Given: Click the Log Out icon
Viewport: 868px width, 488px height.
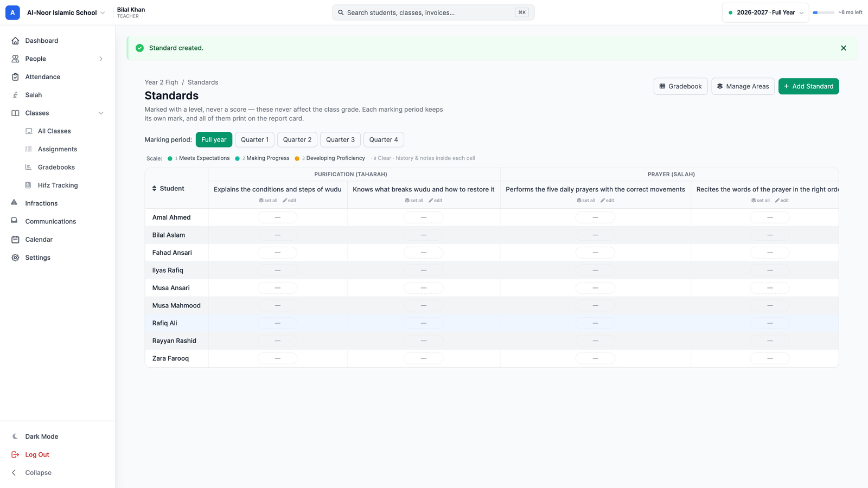Looking at the screenshot, I should (15, 454).
